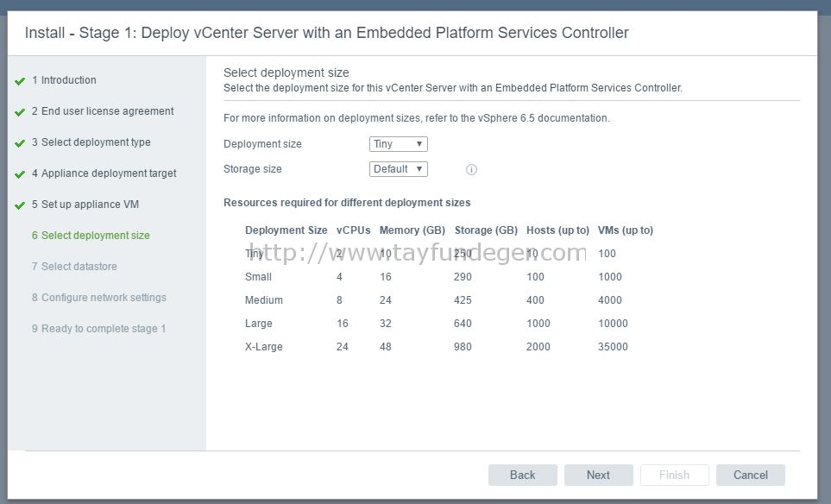
Task: Click the Memory (GB) column header
Action: 412,230
